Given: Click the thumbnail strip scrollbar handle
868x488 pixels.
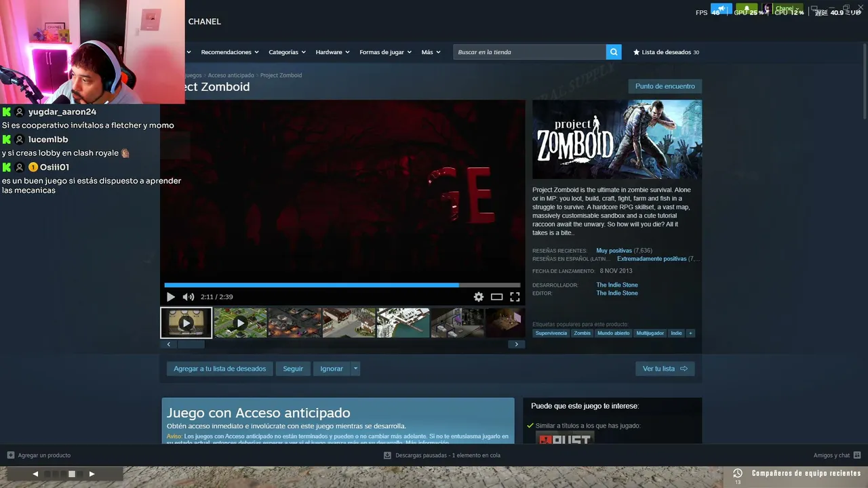Looking at the screenshot, I should tap(191, 344).
